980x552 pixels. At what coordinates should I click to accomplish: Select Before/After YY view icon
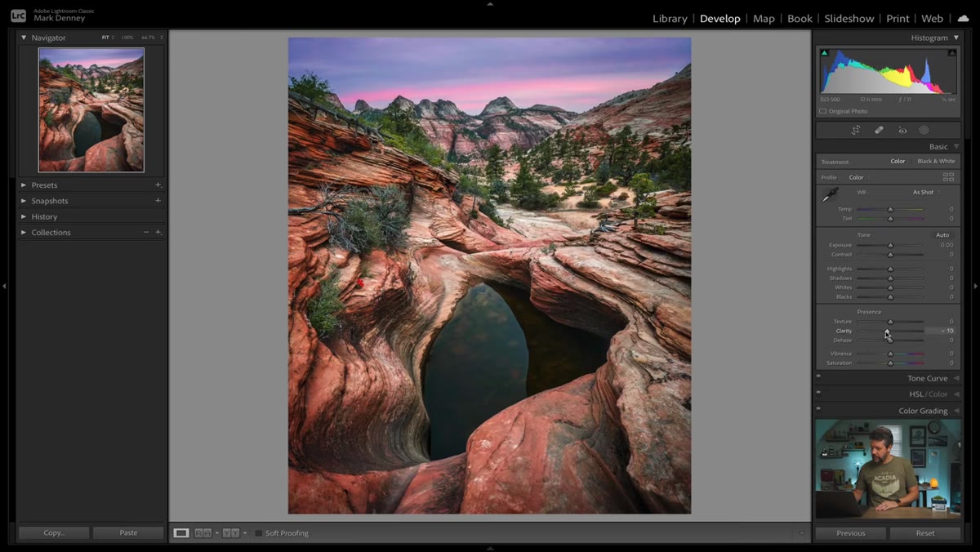(231, 533)
